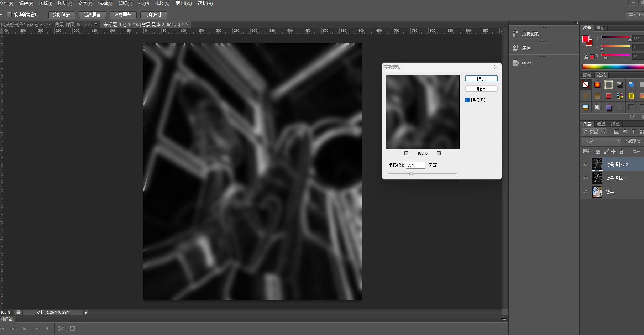This screenshot has height=335, width=644.
Task: Toggle lock transparent pixels icon
Action: (598, 152)
